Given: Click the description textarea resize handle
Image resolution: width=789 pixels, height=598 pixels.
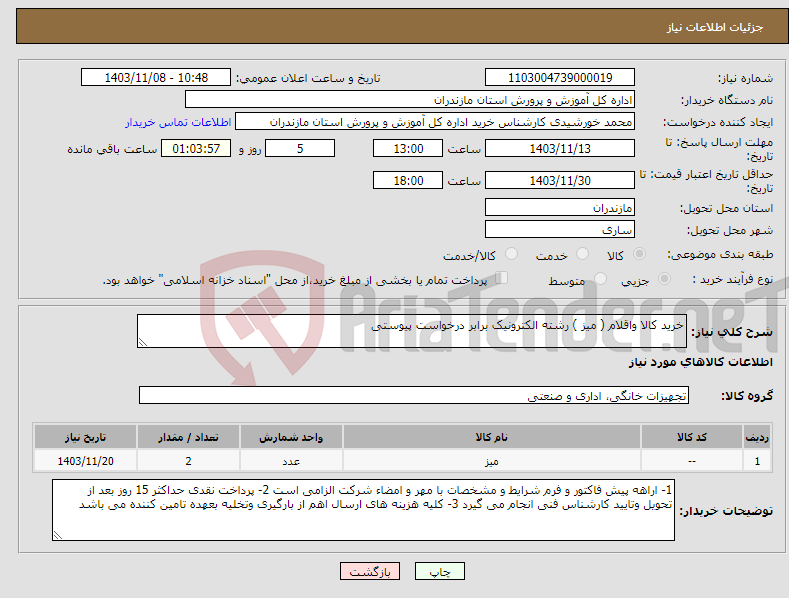Looking at the screenshot, I should coord(143,342).
